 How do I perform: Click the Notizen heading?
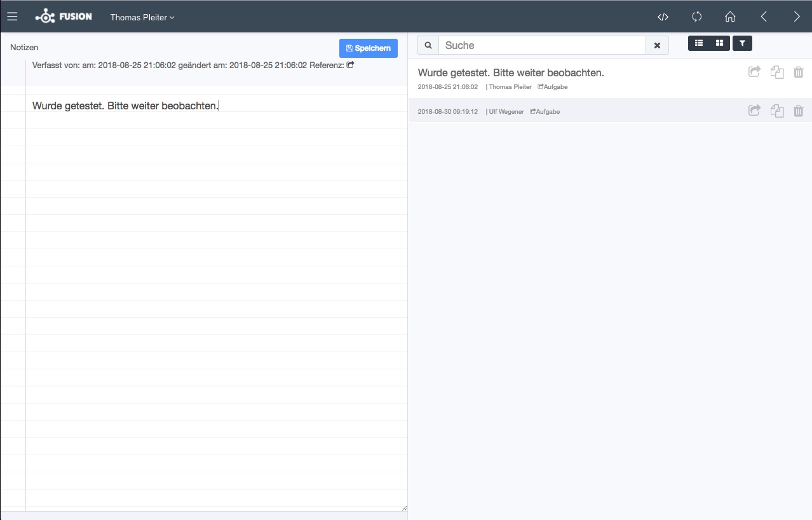[24, 47]
